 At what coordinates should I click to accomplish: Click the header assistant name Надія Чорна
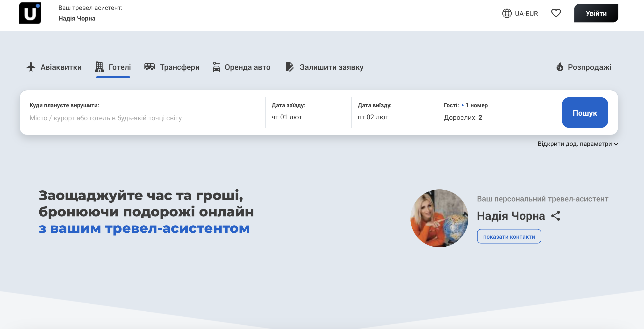77,19
